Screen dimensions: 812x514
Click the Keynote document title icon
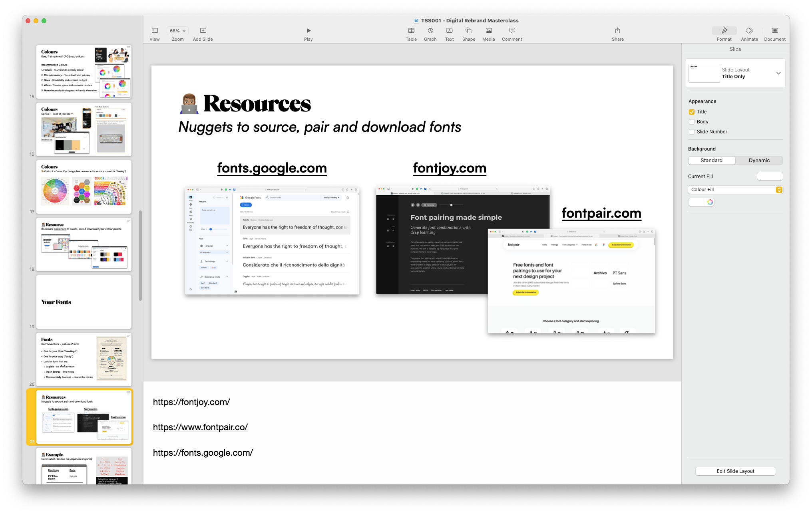point(416,21)
